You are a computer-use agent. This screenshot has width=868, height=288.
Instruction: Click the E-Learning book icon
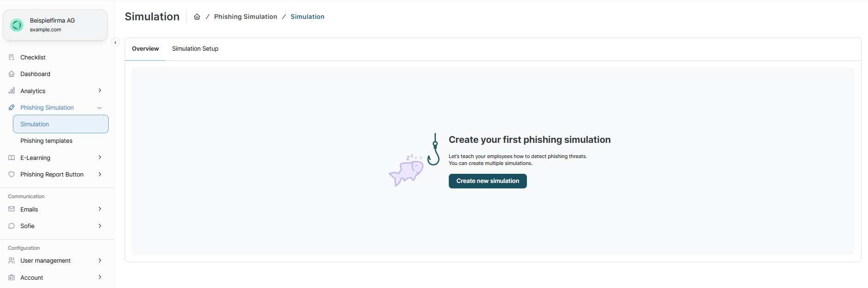12,158
